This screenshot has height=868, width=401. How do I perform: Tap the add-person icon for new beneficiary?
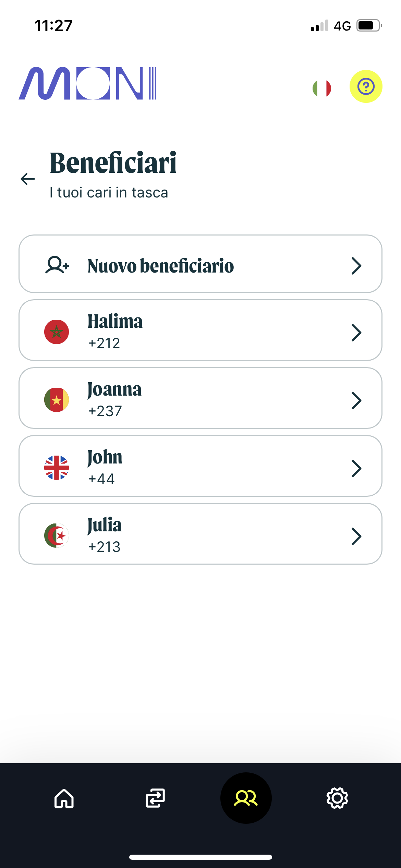[x=57, y=265]
